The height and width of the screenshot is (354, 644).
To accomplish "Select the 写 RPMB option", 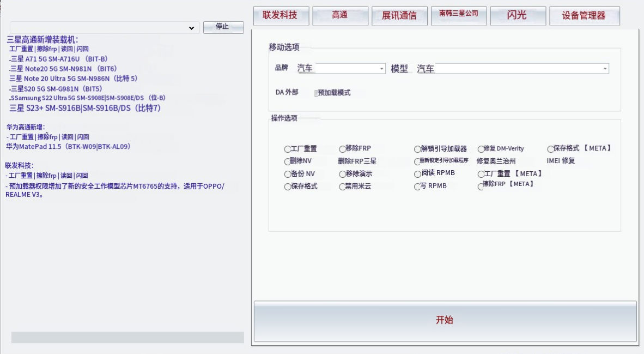I will click(x=417, y=187).
